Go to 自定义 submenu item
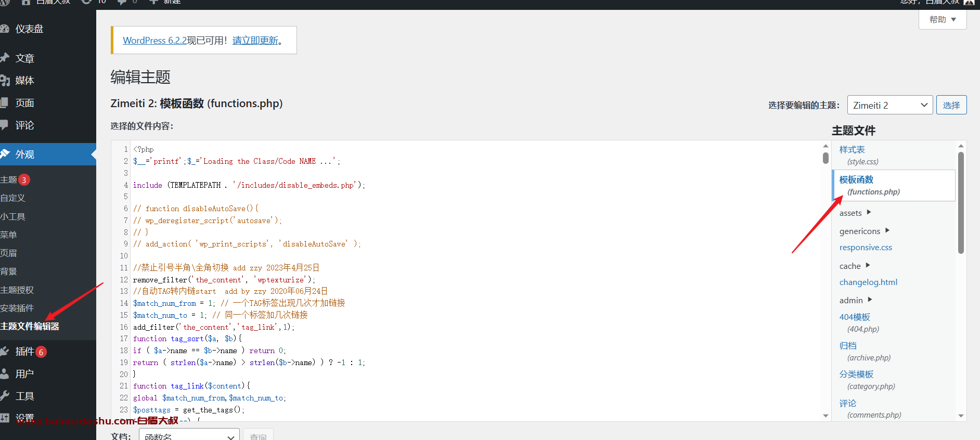 [12, 198]
